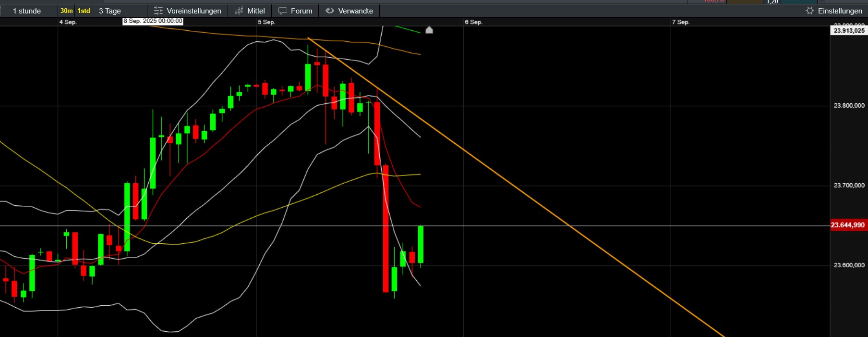868x337 pixels.
Task: Open the Forum speech bubble icon
Action: tap(282, 11)
